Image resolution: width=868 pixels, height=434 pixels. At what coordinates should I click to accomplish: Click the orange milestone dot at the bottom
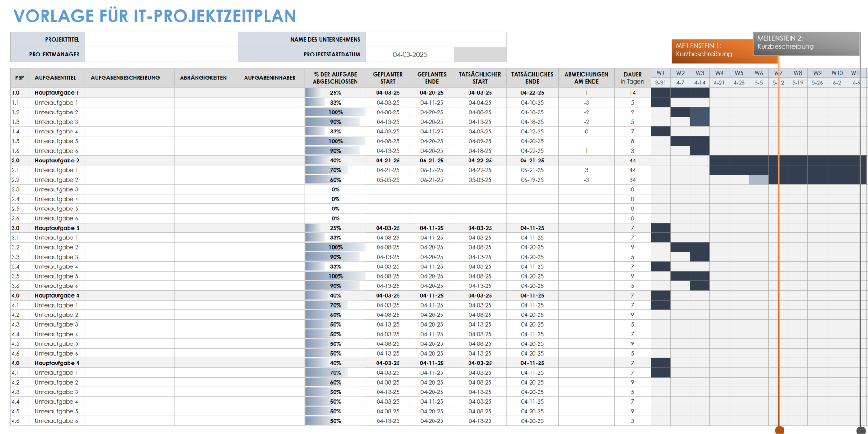pyautogui.click(x=779, y=430)
